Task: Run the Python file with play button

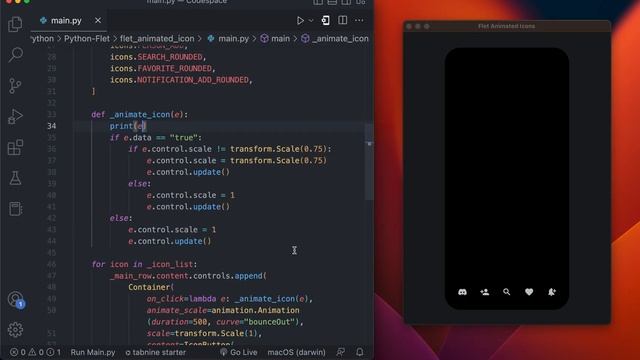Action: (x=300, y=20)
